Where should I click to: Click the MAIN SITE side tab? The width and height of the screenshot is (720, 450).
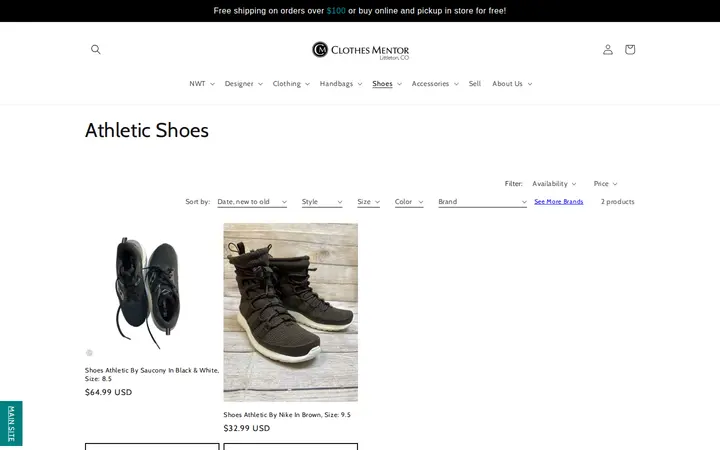[x=11, y=423]
